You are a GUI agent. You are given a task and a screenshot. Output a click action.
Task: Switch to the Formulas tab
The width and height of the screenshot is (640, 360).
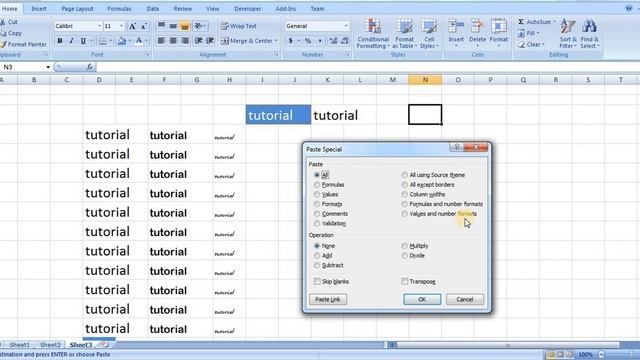click(119, 9)
